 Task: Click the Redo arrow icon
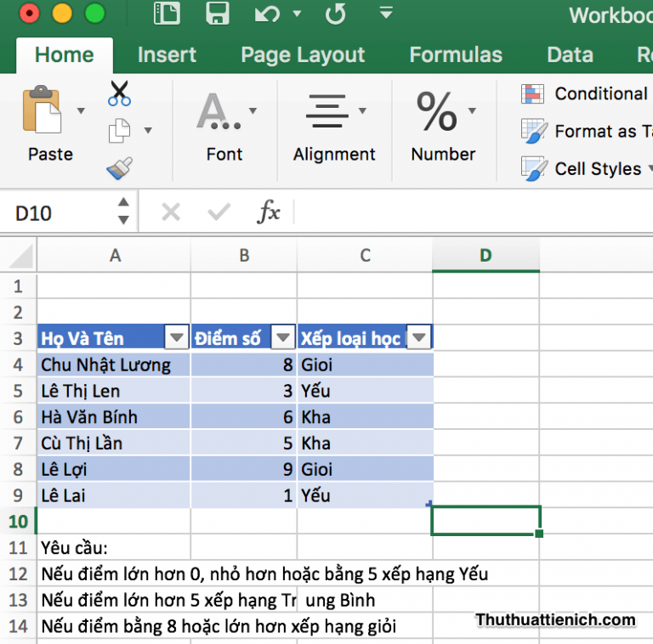click(x=336, y=14)
